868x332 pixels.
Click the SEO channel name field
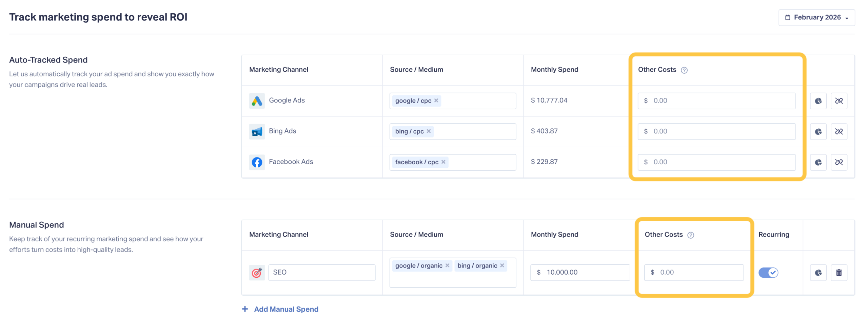321,272
